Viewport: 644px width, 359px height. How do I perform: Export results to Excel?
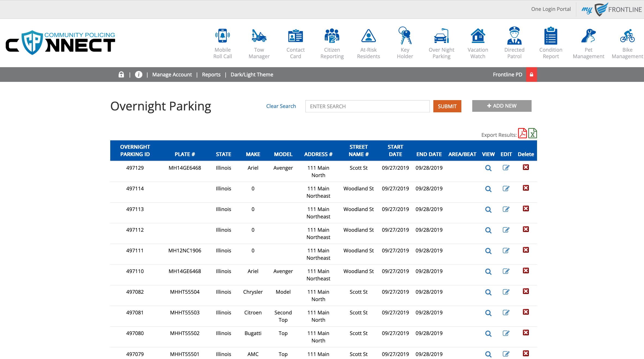[532, 134]
